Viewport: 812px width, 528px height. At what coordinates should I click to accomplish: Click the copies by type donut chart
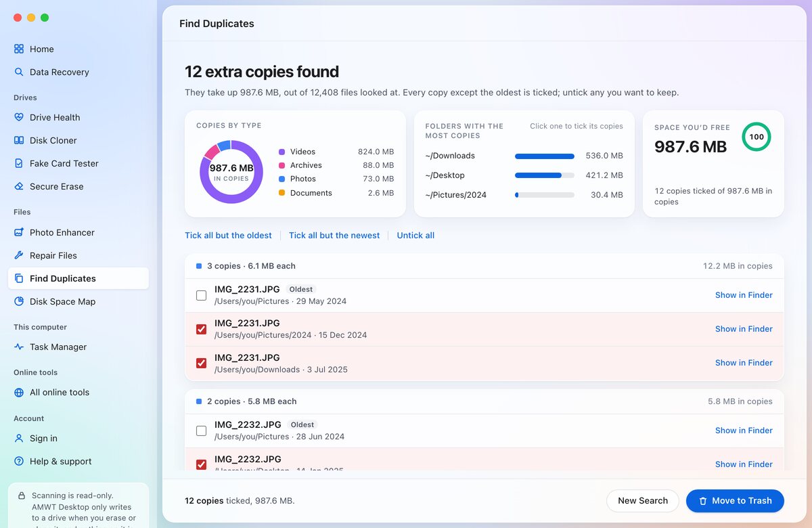tap(231, 172)
